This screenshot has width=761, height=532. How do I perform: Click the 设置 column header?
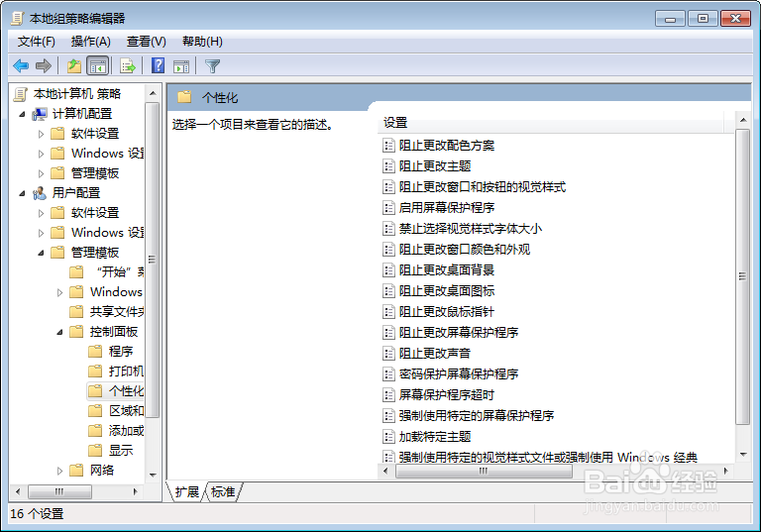click(x=550, y=123)
